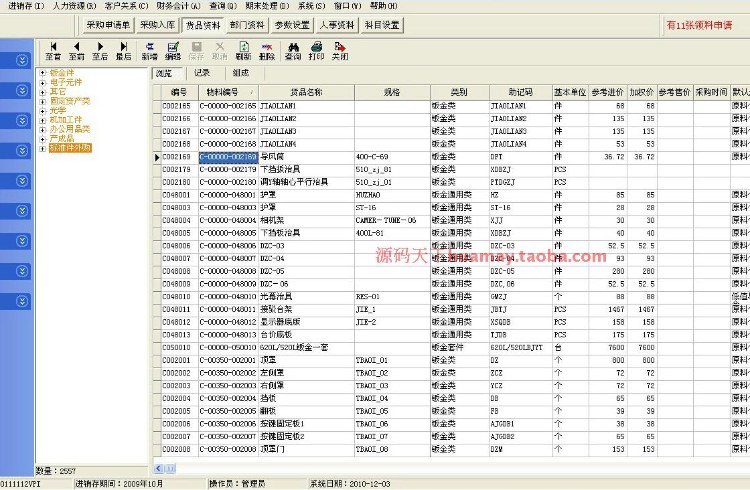Click the 取消 cancel icon
Image resolution: width=750 pixels, height=490 pixels.
pos(220,51)
